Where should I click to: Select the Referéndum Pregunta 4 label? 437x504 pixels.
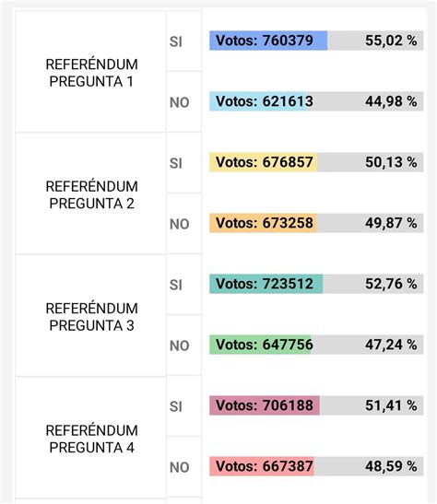[91, 439]
